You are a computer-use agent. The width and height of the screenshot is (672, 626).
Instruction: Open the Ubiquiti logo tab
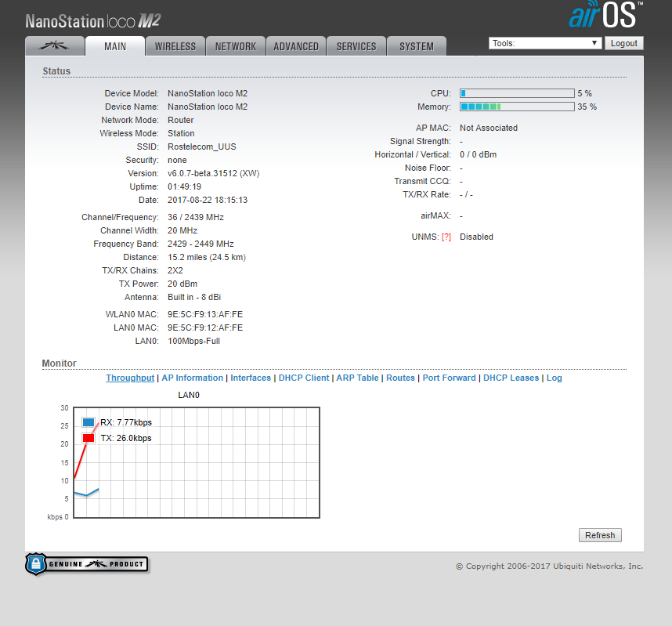[54, 46]
